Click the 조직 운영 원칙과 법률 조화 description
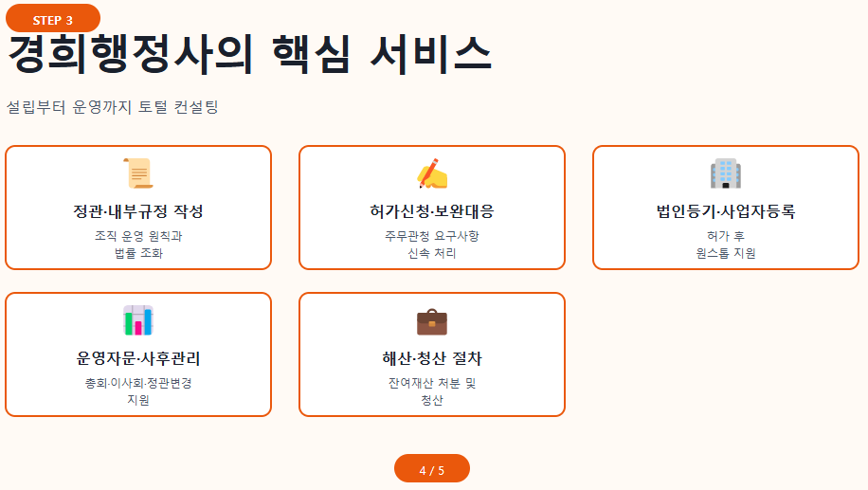This screenshot has height=490, width=868. [x=138, y=245]
